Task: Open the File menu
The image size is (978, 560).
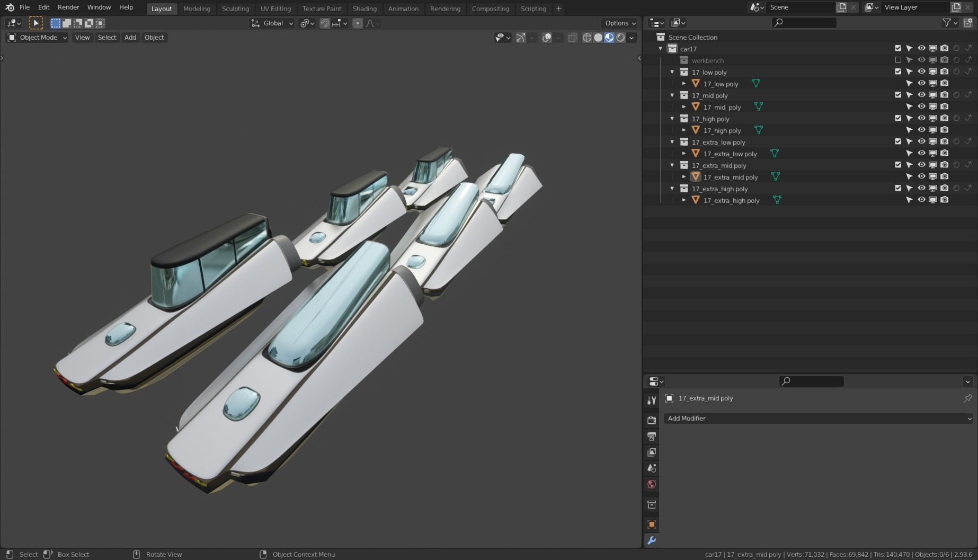Action: click(x=24, y=7)
